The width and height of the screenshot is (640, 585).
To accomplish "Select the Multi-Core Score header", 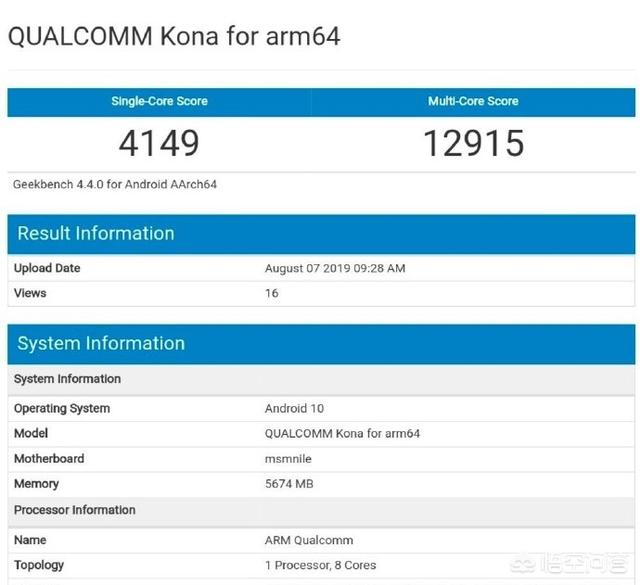I will 473,101.
